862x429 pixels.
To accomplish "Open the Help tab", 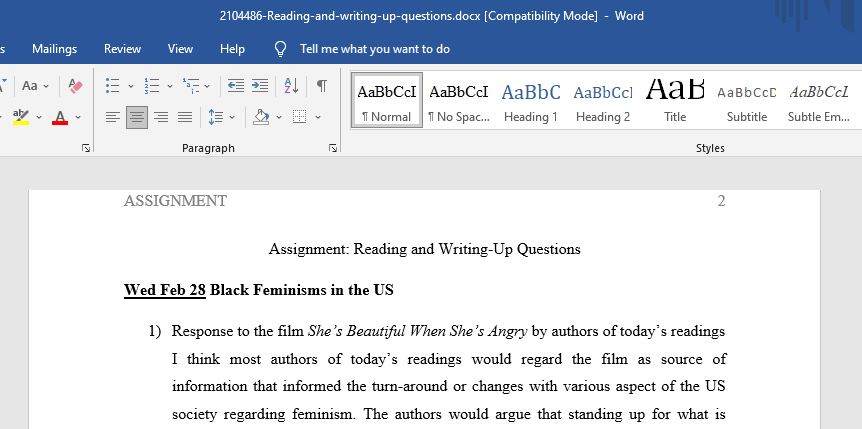I will point(232,49).
